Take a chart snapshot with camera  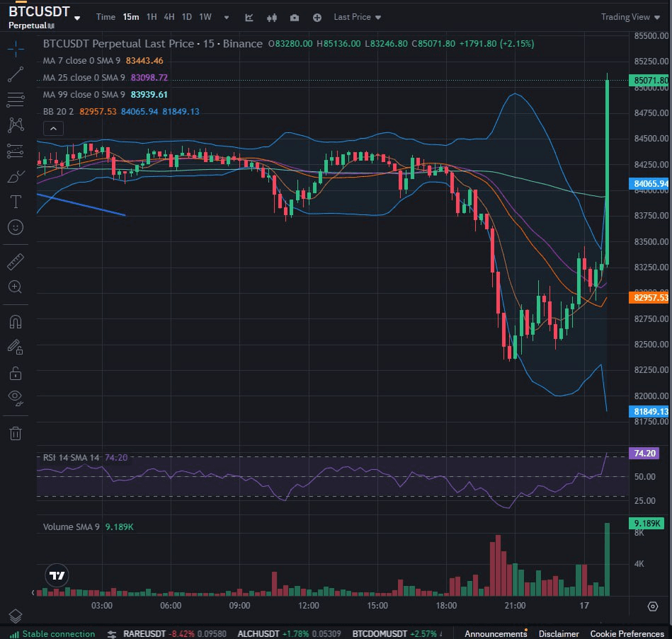pos(295,18)
